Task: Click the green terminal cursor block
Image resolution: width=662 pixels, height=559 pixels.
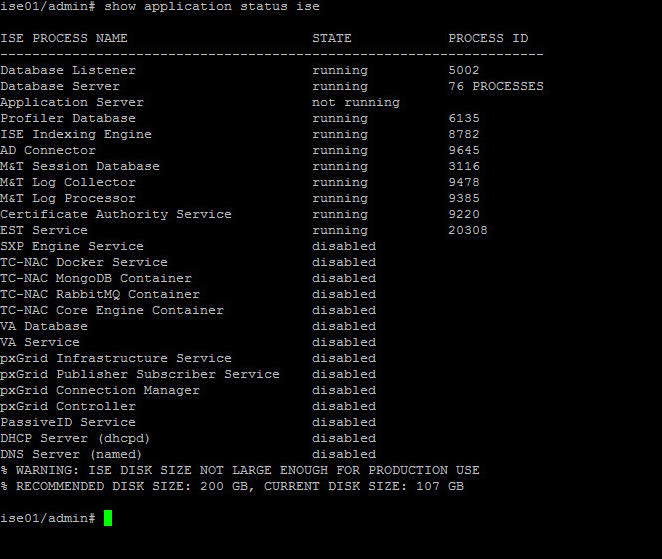Action: coord(108,518)
